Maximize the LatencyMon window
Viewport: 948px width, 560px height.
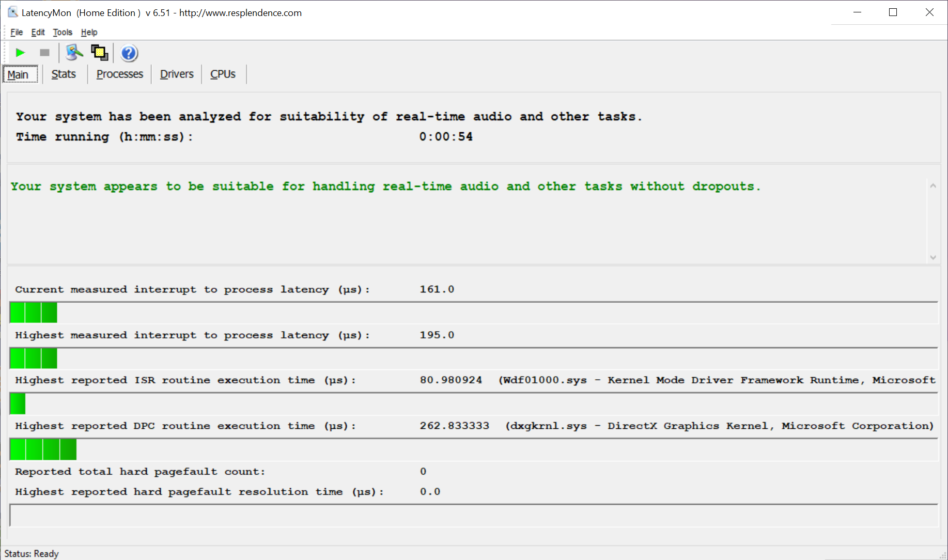pos(893,12)
